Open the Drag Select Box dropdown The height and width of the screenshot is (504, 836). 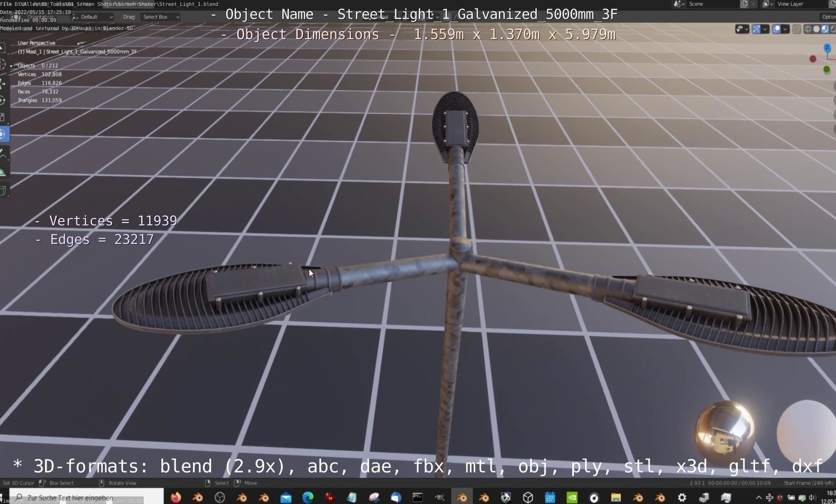click(161, 17)
